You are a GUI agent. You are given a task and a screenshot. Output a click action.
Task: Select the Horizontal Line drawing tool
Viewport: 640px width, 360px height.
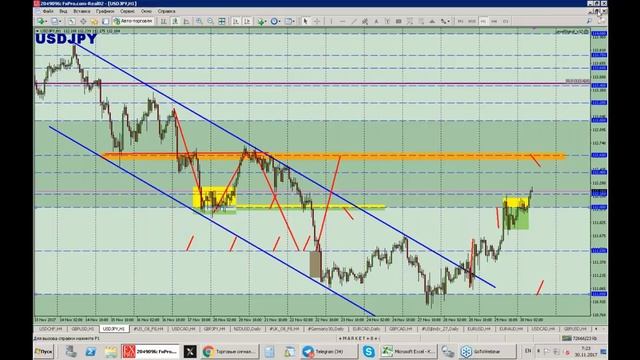tap(342, 21)
